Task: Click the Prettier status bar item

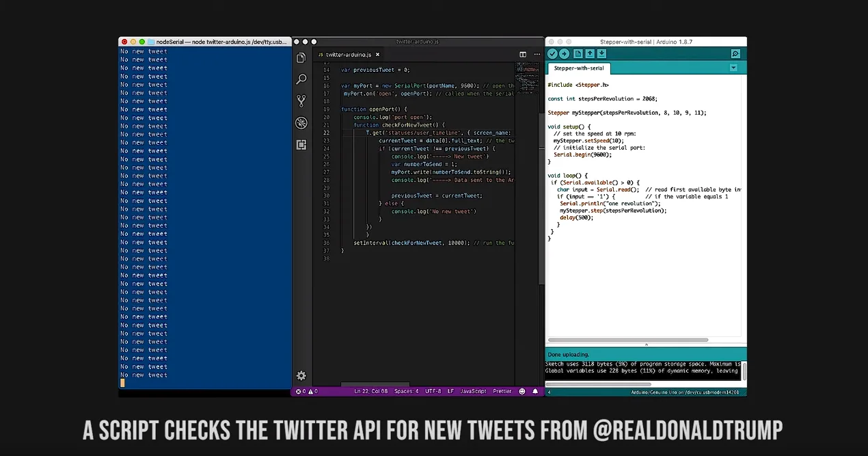Action: click(502, 392)
